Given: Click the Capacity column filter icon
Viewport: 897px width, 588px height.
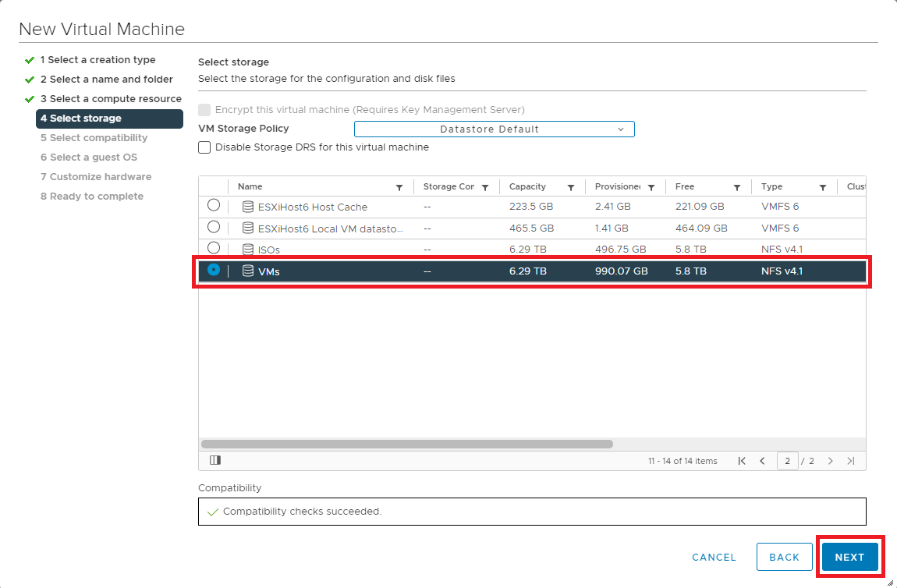Looking at the screenshot, I should point(571,188).
